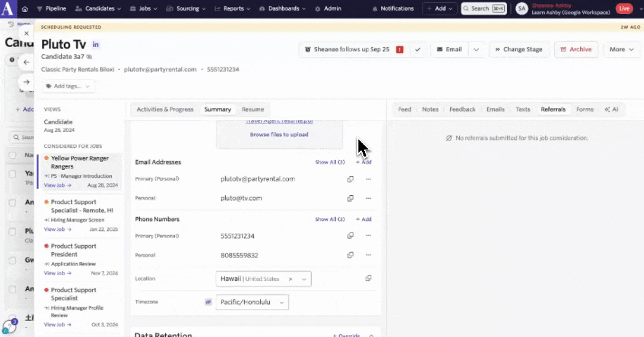
Task: View Job for Product Support President
Action: click(x=58, y=273)
